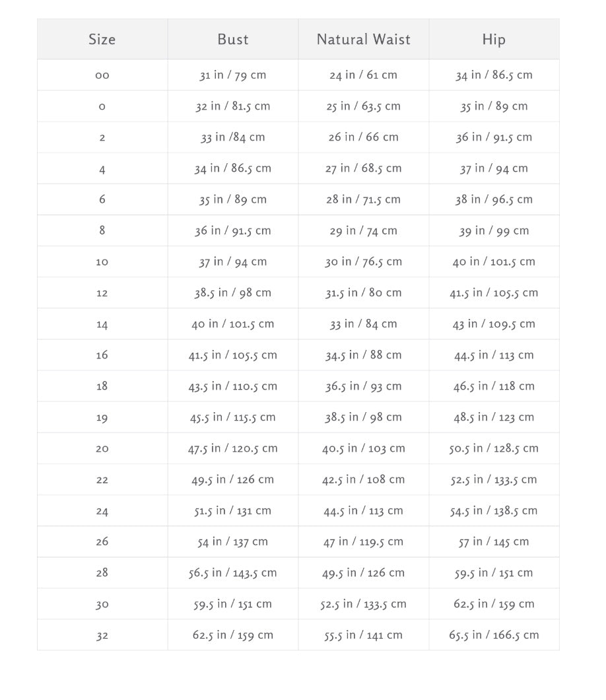Image resolution: width=606 pixels, height=700 pixels.
Task: Click the hip cell 41.5 in / 105.5 cm
Action: click(494, 293)
